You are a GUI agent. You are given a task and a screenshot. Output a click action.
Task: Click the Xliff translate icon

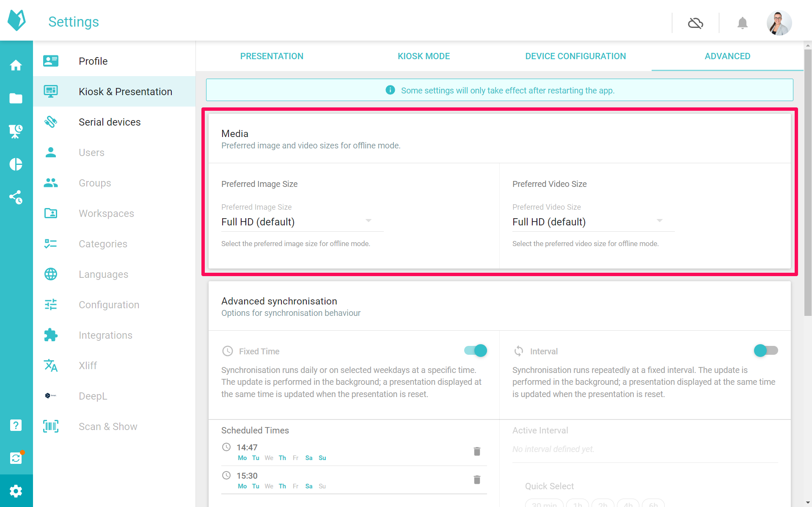51,365
